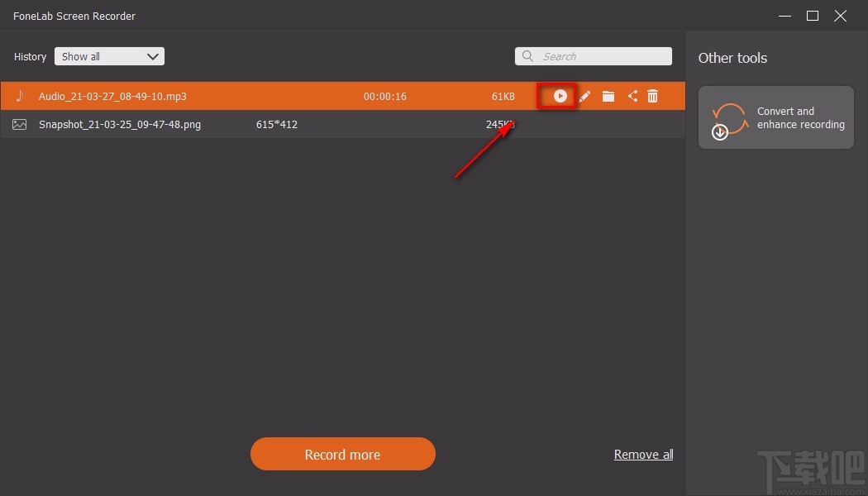Select the Audio_21-03-27 file row
This screenshot has width=868, height=496.
pyautogui.click(x=248, y=96)
